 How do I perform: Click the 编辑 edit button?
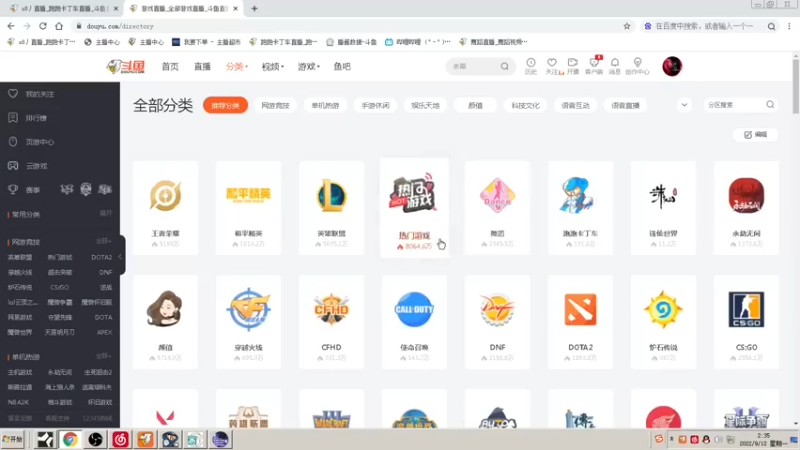click(x=756, y=134)
